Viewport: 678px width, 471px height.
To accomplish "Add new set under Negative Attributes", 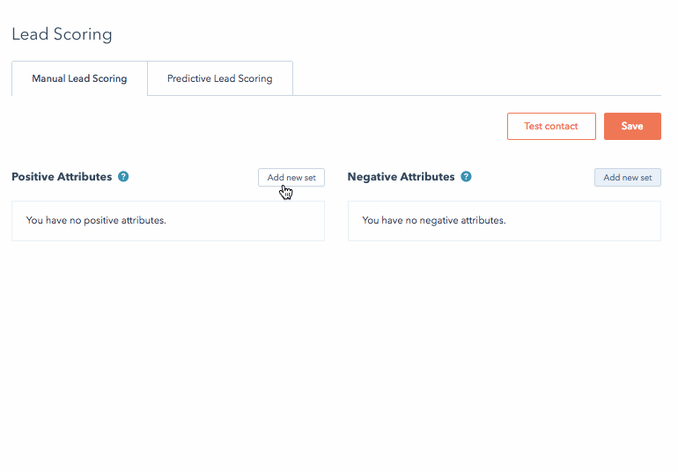I will [627, 177].
